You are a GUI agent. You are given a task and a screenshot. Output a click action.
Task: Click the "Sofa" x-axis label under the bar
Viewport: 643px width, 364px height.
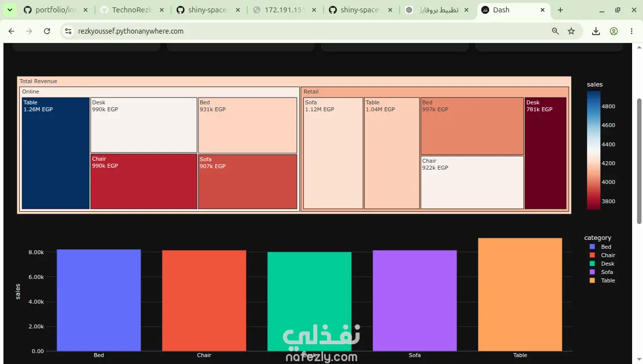point(415,355)
